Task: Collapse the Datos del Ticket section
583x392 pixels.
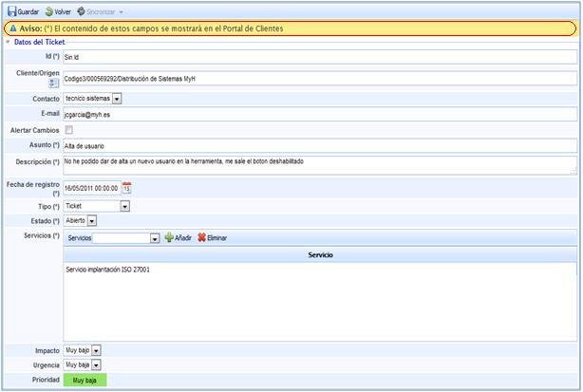Action: coord(9,44)
